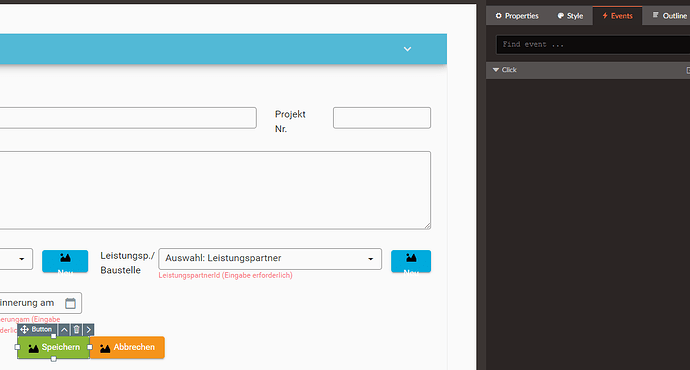
Task: Focus the Find event search field
Action: (593, 44)
